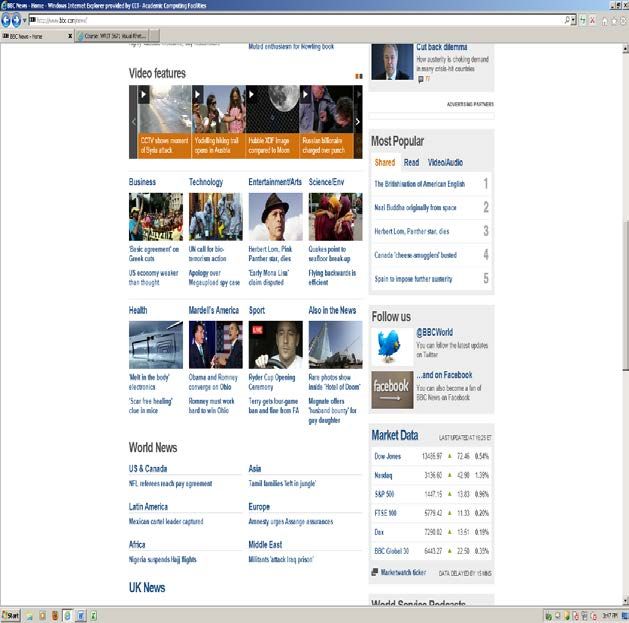Click the Internet Explorer taskbar icon
The image size is (629, 623).
click(68, 615)
